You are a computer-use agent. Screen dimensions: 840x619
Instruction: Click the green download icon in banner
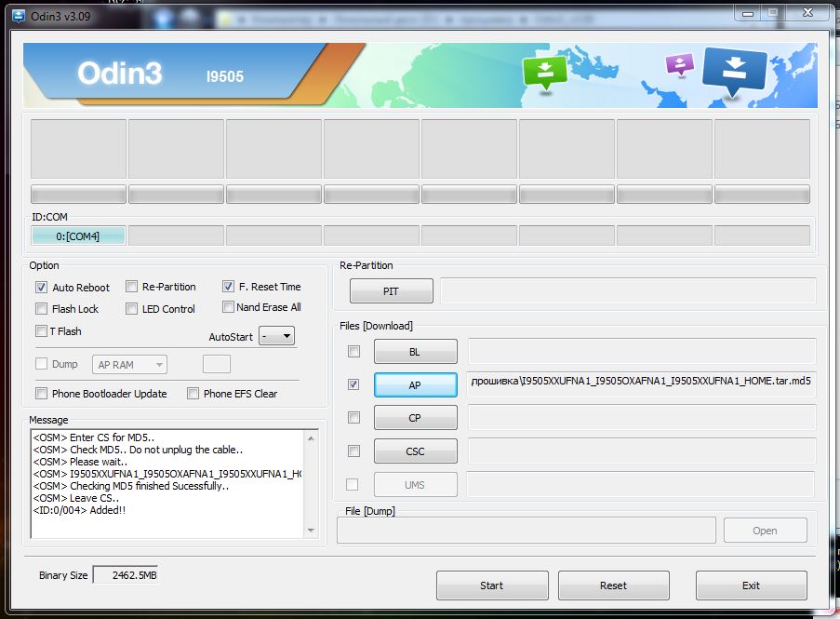[x=544, y=73]
